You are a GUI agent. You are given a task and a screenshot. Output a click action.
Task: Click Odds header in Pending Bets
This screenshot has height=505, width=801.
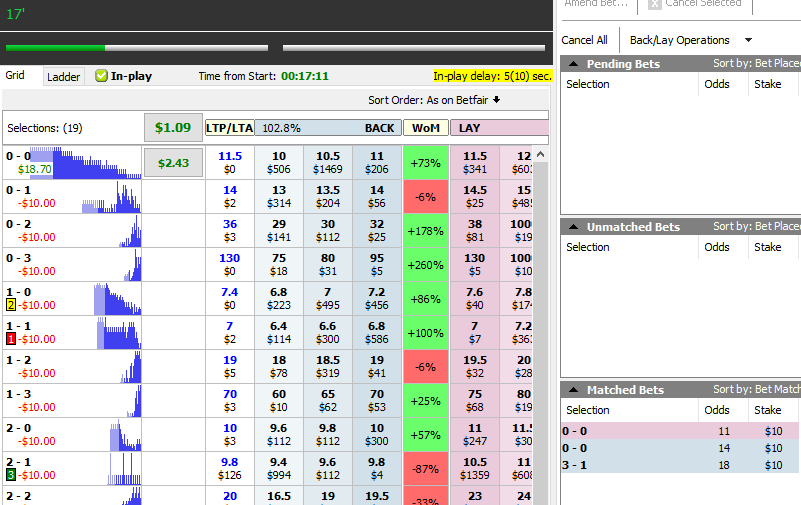[717, 84]
